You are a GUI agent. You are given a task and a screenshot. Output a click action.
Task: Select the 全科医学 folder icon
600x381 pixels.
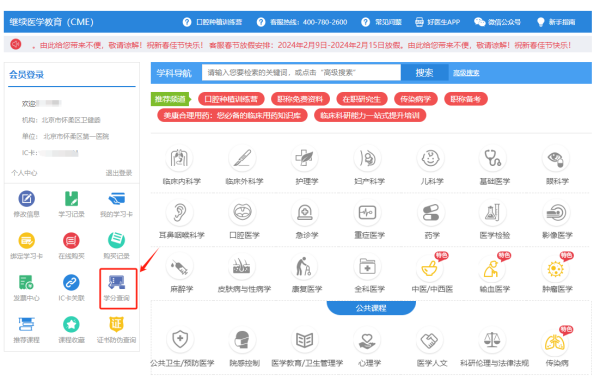367,267
